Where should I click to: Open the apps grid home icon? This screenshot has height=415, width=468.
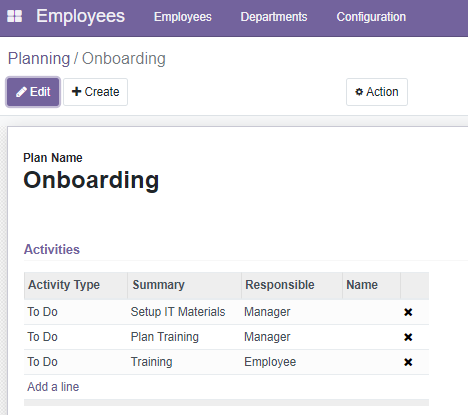15,16
